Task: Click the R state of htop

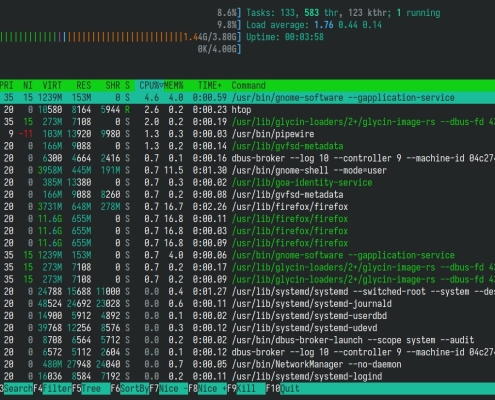Action: pyautogui.click(x=127, y=110)
